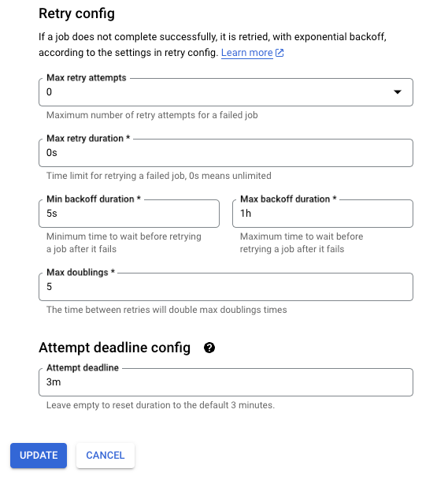Click the exponential backoff description paragraph
Viewport: 448px width, 480px height.
pyautogui.click(x=213, y=45)
